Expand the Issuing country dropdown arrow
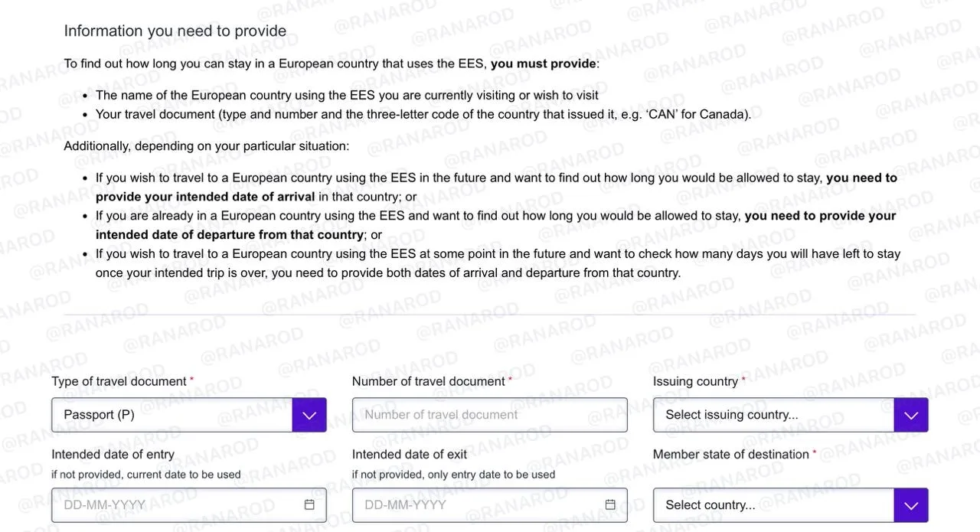The image size is (980, 532). 911,415
